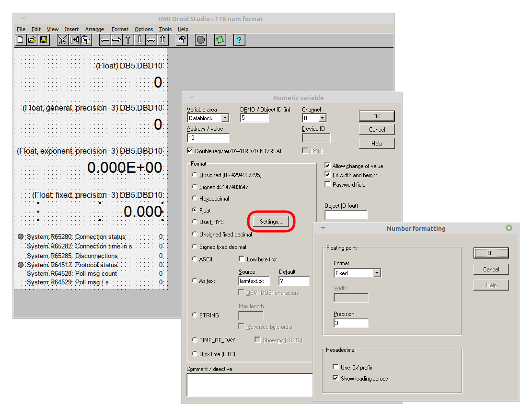This screenshot has height=416, width=532.
Task: Select the Use PHYS radio button
Action: (x=195, y=222)
